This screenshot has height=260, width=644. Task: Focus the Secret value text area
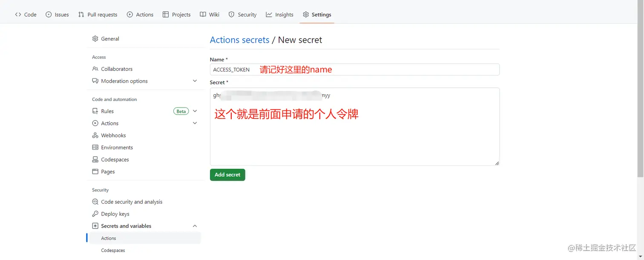[x=354, y=127]
